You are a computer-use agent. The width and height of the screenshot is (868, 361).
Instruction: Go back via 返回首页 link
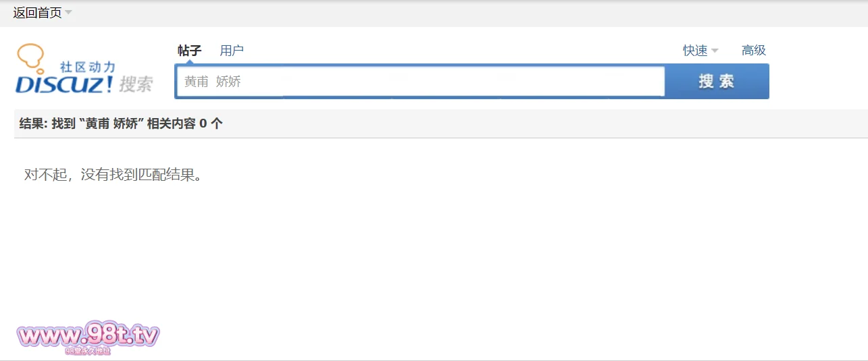37,13
